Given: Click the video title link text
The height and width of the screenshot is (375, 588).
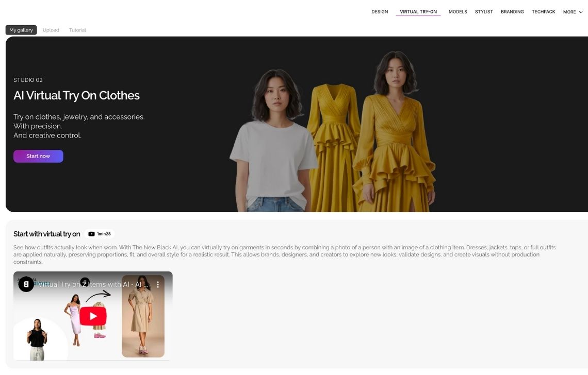Looking at the screenshot, I should [x=93, y=284].
